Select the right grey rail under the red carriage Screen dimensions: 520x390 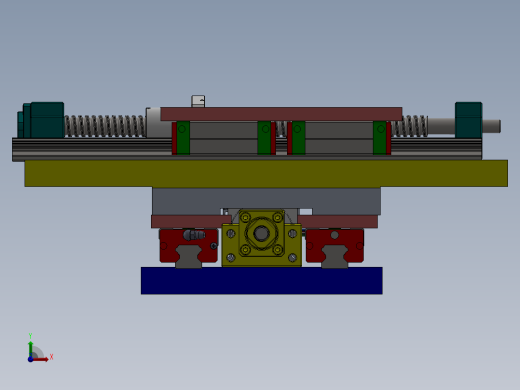coord(335,257)
